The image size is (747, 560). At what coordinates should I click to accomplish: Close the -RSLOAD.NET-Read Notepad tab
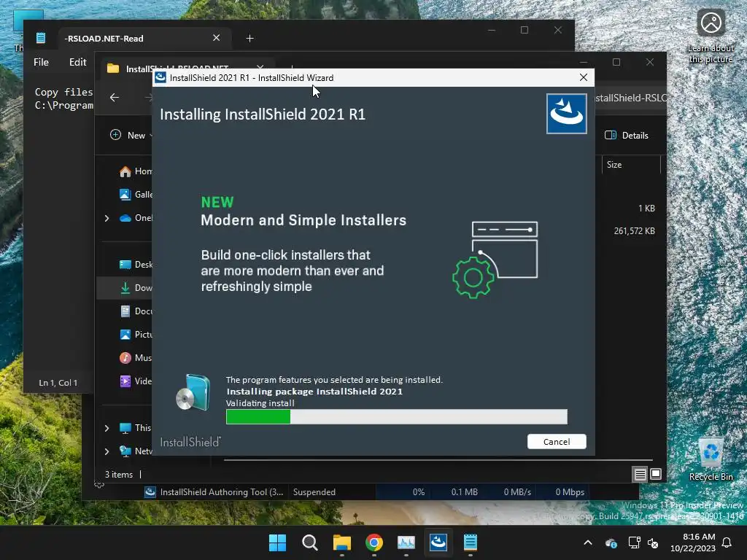216,38
